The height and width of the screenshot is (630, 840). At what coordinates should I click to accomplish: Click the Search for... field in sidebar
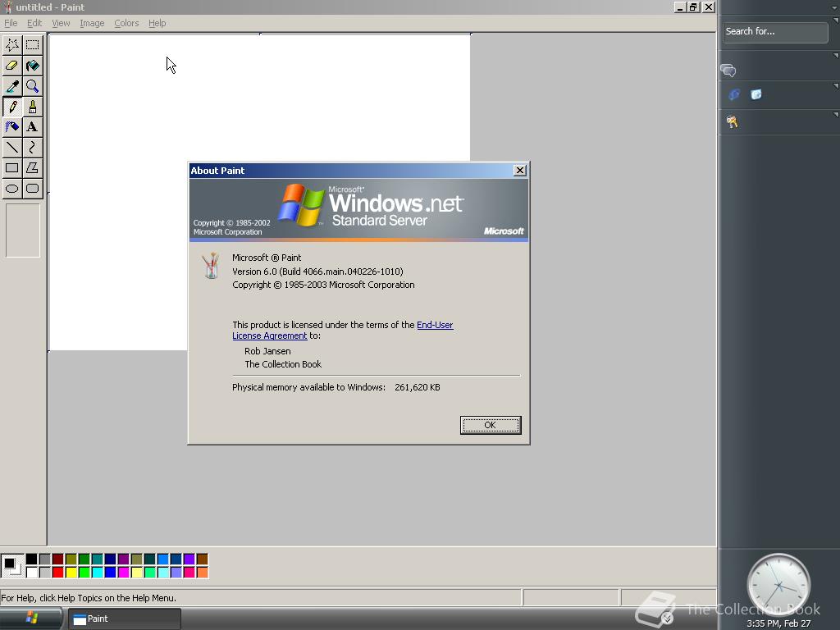pos(775,32)
